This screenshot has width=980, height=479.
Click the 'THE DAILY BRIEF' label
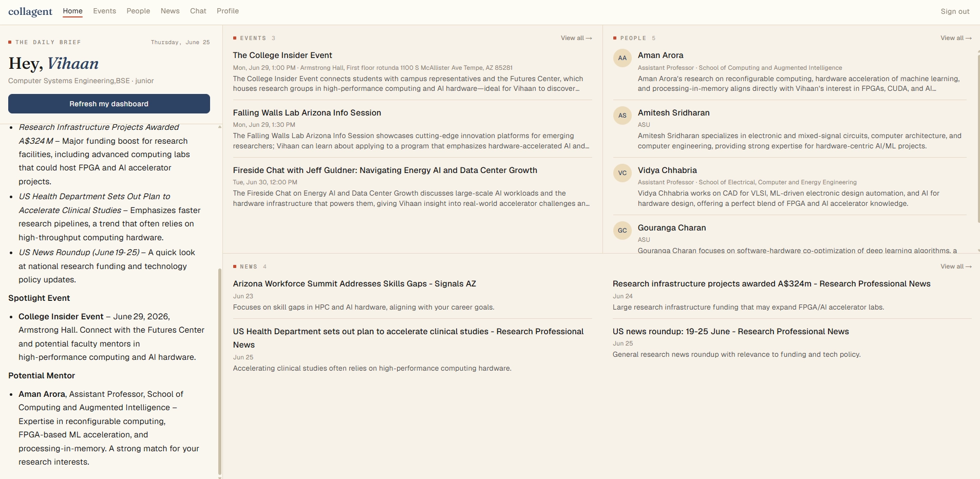point(48,42)
